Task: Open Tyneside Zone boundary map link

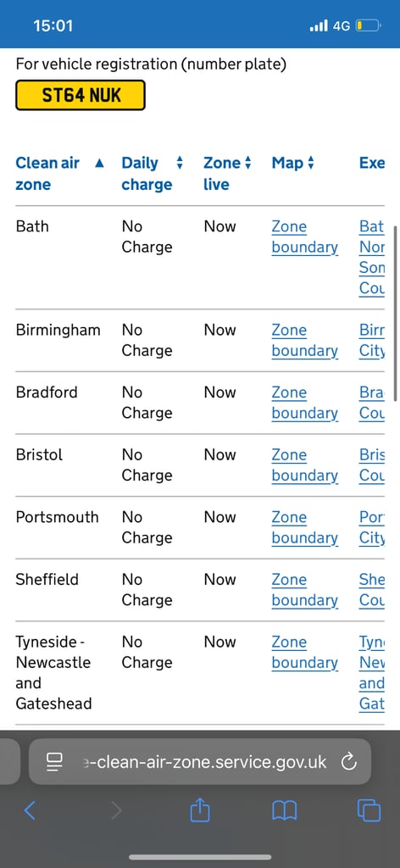Action: tap(304, 653)
